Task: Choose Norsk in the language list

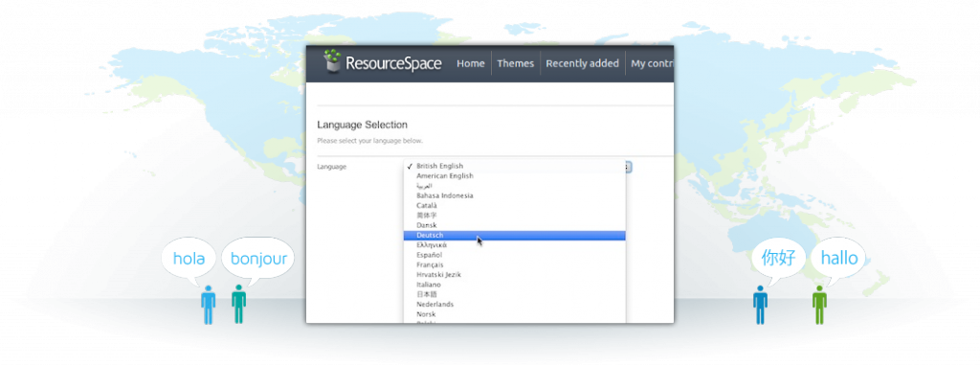Action: click(x=514, y=314)
